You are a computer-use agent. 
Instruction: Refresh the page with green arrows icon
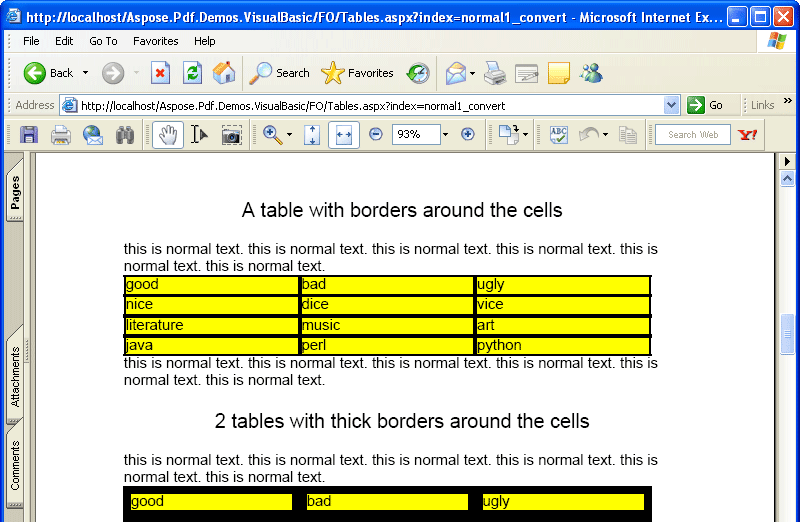point(192,73)
